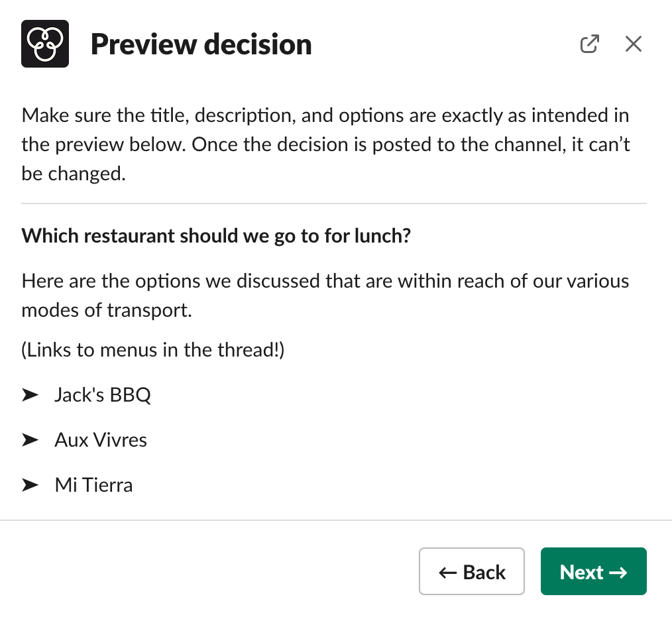This screenshot has height=619, width=672.
Task: Select the arrow icon beside Aux Vivres
Action: 30,439
